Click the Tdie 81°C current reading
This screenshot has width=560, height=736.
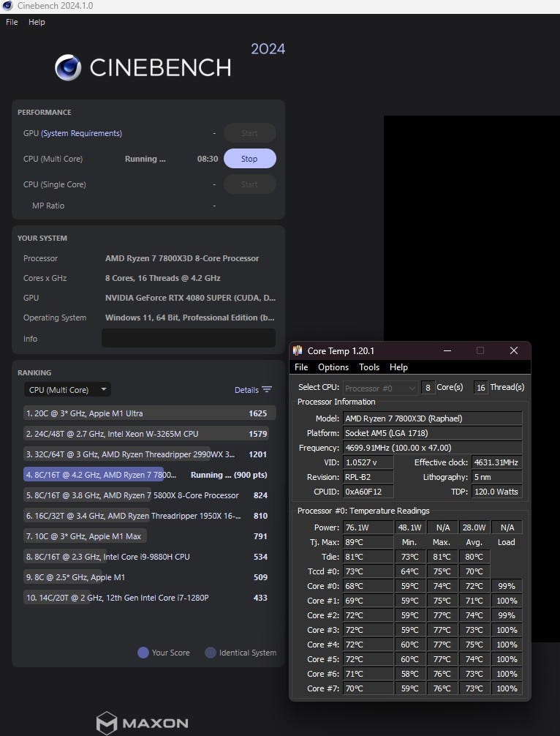(368, 557)
